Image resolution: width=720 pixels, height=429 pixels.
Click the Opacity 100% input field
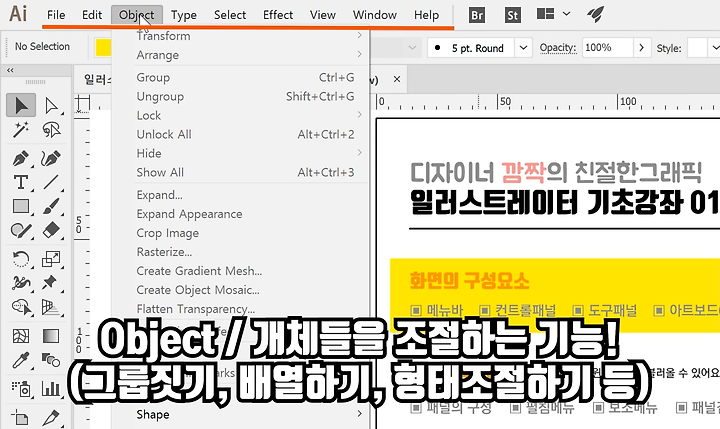(x=608, y=47)
